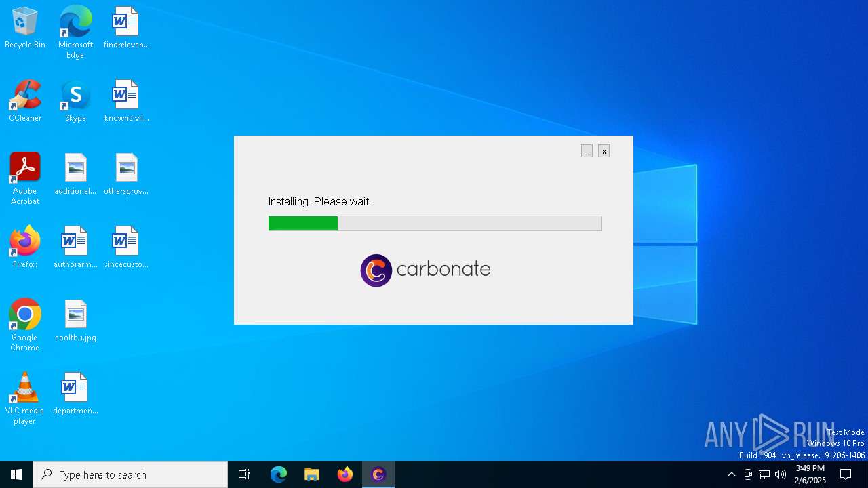Launch Microsoft Edge from the taskbar
This screenshot has width=868, height=488.
click(279, 474)
